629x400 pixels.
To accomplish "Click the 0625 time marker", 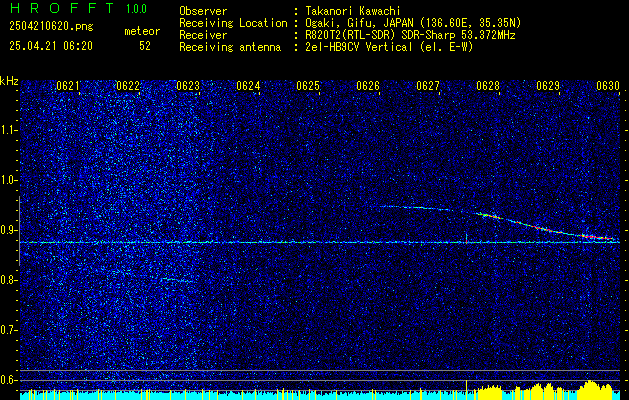I will [308, 86].
